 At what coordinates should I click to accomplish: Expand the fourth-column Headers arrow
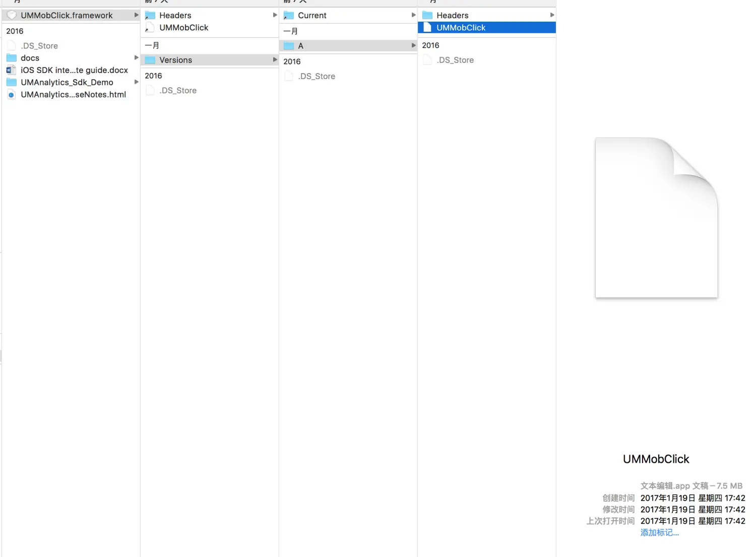tap(552, 15)
